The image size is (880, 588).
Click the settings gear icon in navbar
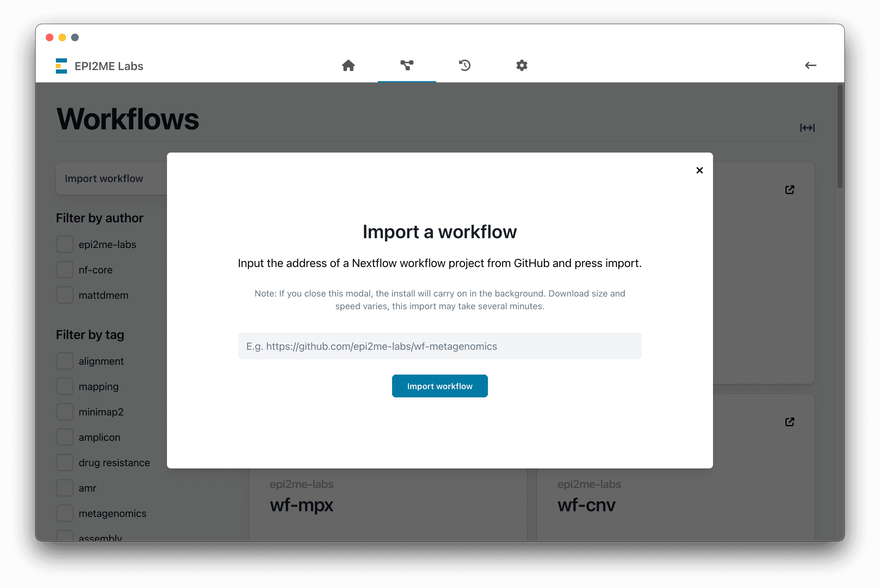522,65
